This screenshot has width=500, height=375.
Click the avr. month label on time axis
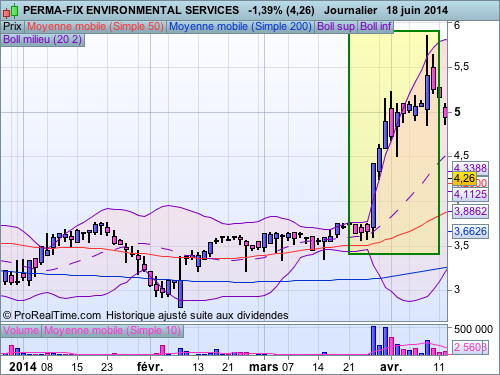coord(391,367)
